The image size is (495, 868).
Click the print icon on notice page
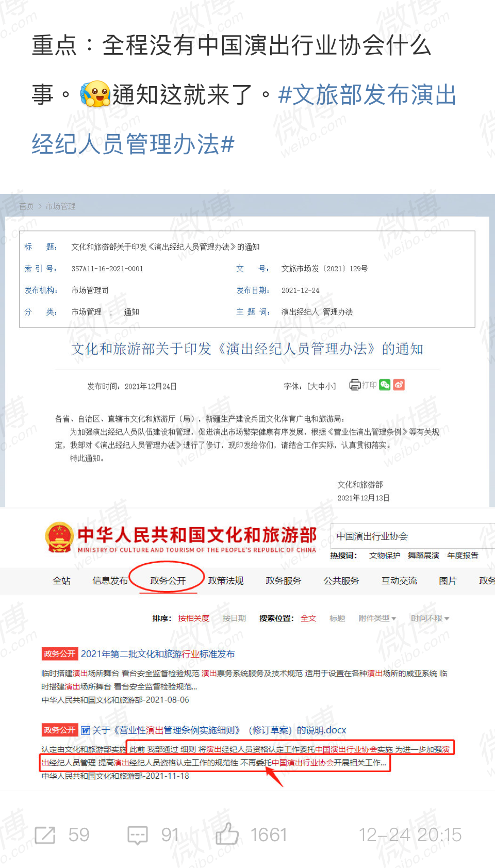click(x=355, y=385)
